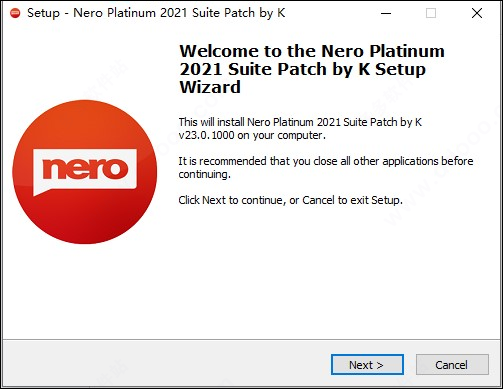Screen dimensions: 503x389
Task: Click the 'v23.0.1000 on your computer' text
Action: click(x=252, y=135)
